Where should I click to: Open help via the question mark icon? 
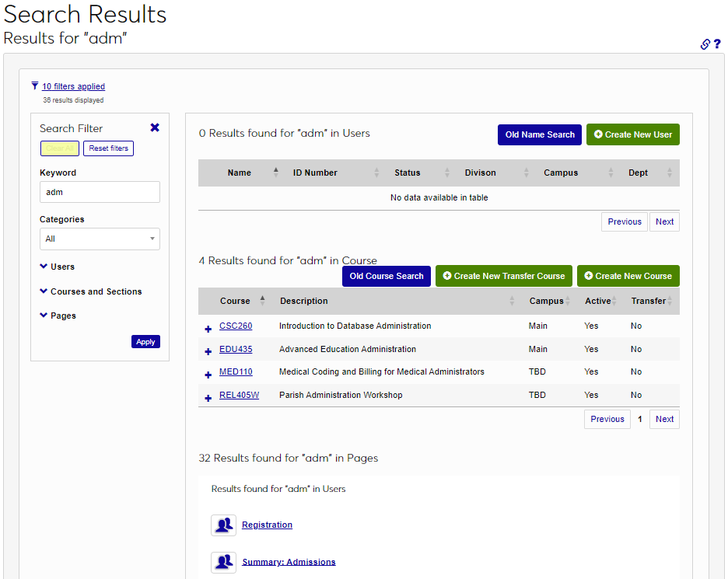tap(717, 44)
